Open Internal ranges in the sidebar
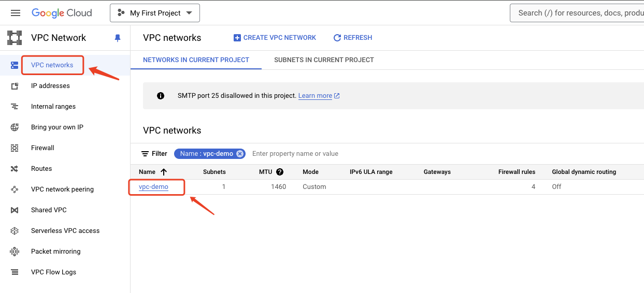Viewport: 644px width, 293px height. coord(53,107)
